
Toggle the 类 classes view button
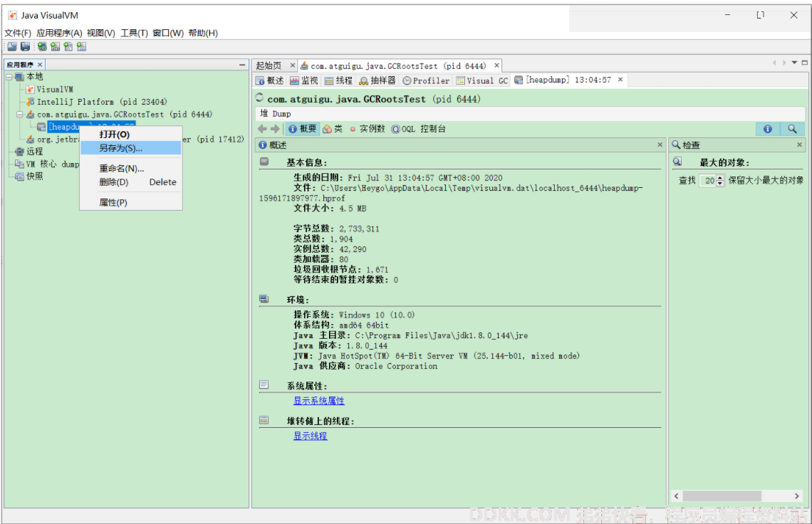click(333, 129)
